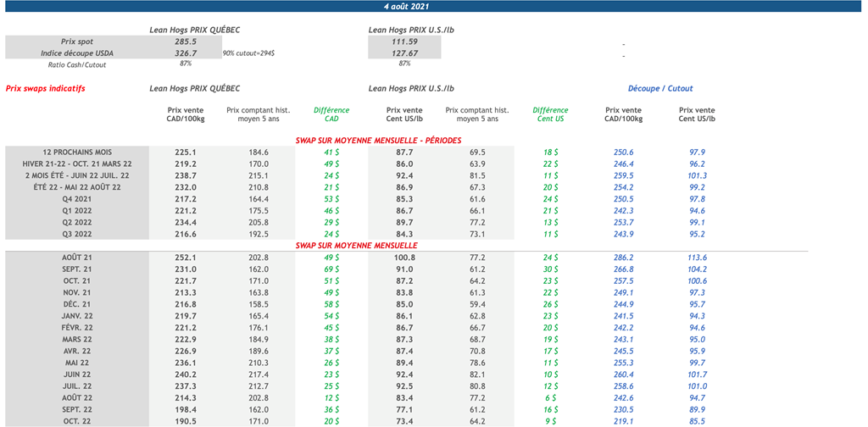Select the SEPT. 21 difference value 69 $
The width and height of the screenshot is (868, 427).
[x=331, y=269]
